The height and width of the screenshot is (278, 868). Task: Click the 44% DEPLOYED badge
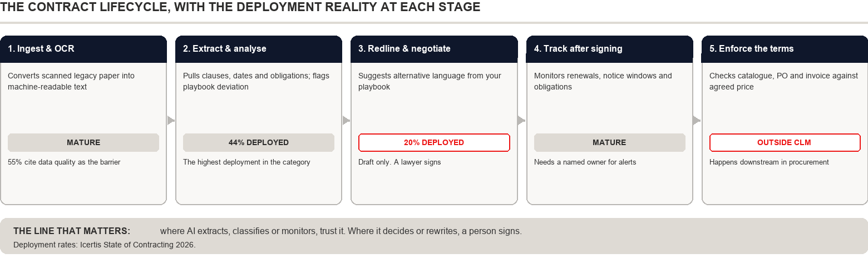259,142
